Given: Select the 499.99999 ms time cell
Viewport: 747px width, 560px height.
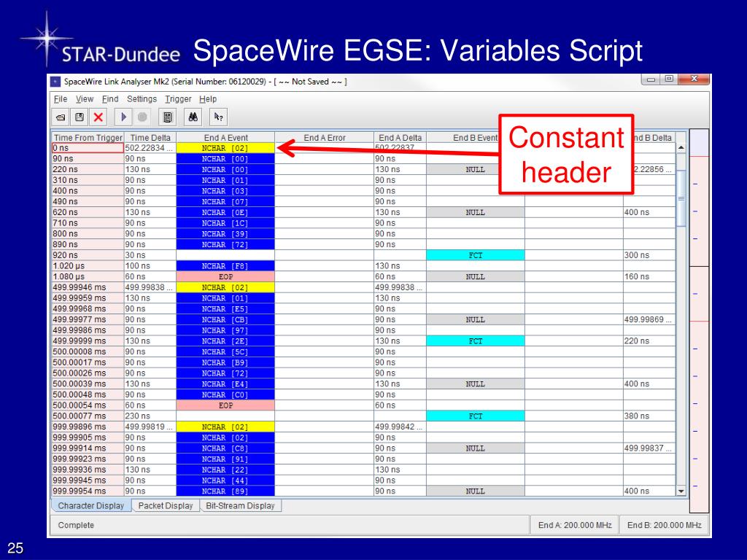Looking at the screenshot, I should (88, 341).
